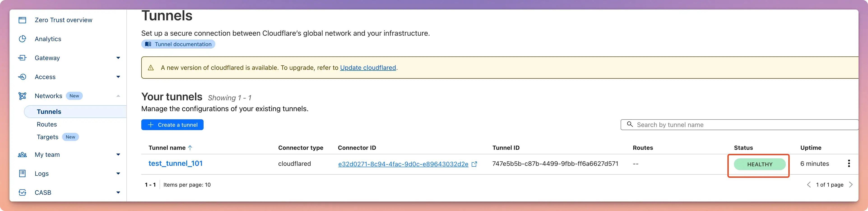This screenshot has width=868, height=211.
Task: Click the warning triangle icon in banner
Action: point(151,68)
